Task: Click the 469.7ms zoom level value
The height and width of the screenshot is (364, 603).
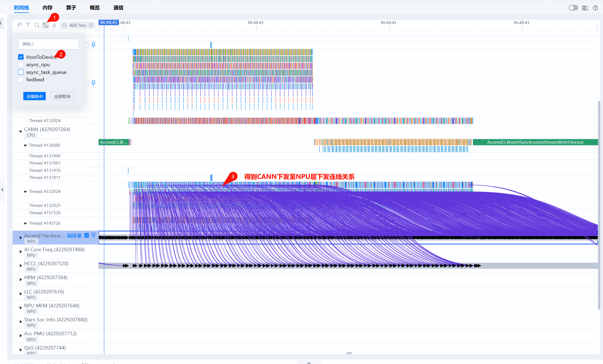Action: (x=78, y=25)
